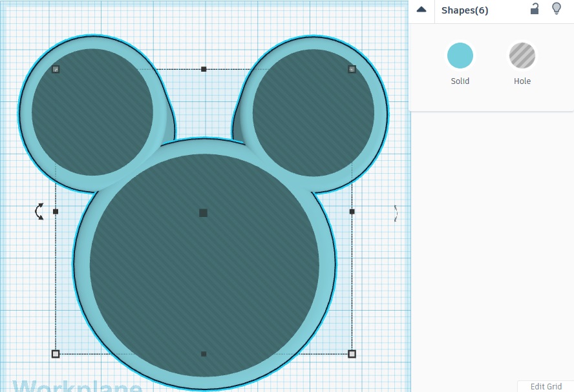The height and width of the screenshot is (392, 574).
Task: Select the right edge middle handle
Action: pos(352,211)
